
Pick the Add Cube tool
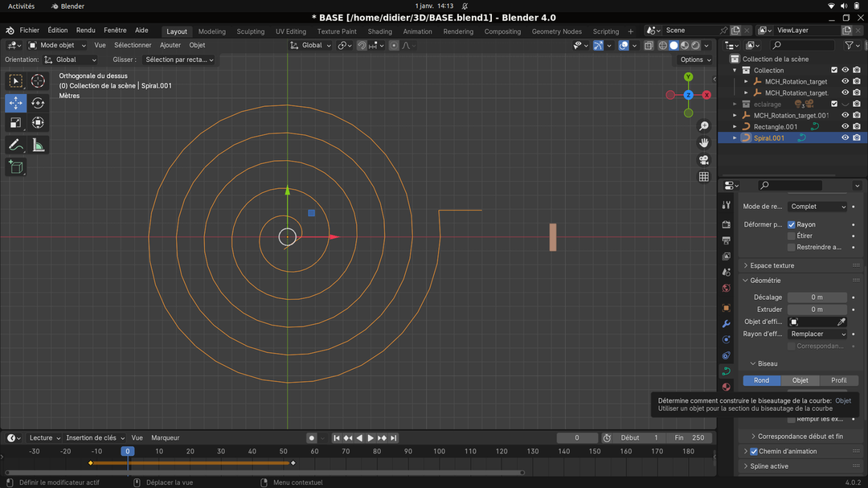pos(15,167)
